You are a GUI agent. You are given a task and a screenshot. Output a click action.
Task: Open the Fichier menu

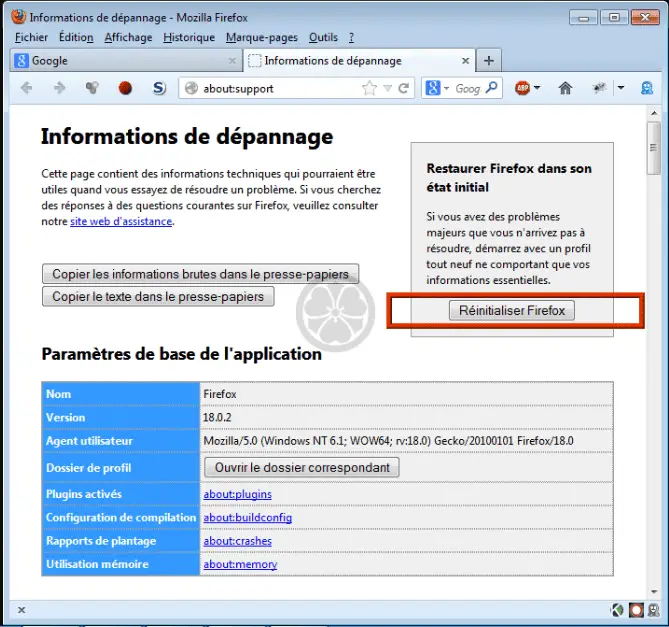pyautogui.click(x=31, y=38)
